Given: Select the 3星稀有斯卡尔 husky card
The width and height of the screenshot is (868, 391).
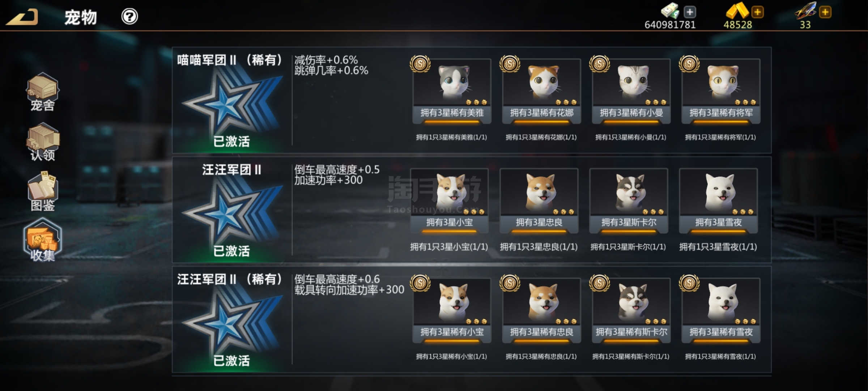Looking at the screenshot, I should coord(631,311).
